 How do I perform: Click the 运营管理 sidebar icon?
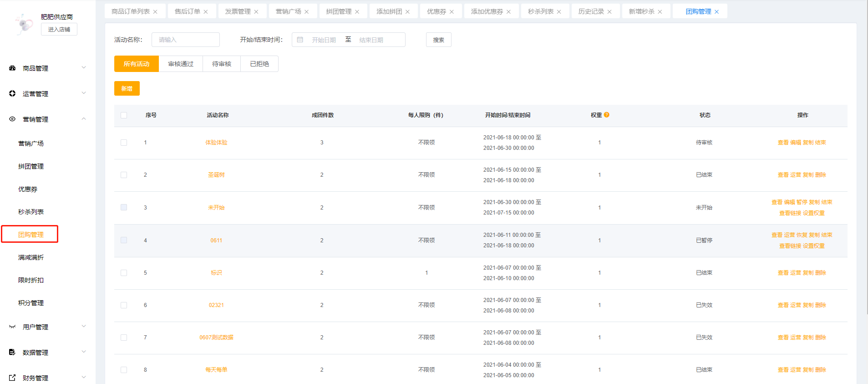pyautogui.click(x=12, y=93)
